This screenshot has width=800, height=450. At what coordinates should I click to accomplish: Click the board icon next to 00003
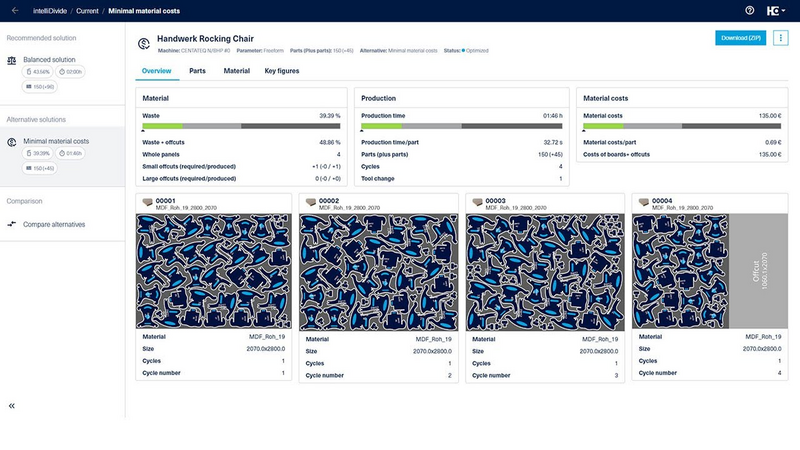point(477,201)
